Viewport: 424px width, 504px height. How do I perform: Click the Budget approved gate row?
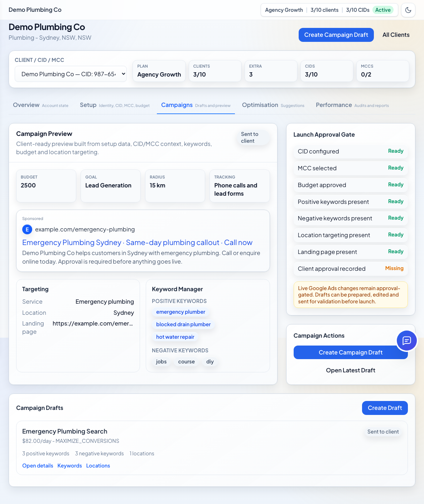pos(351,185)
